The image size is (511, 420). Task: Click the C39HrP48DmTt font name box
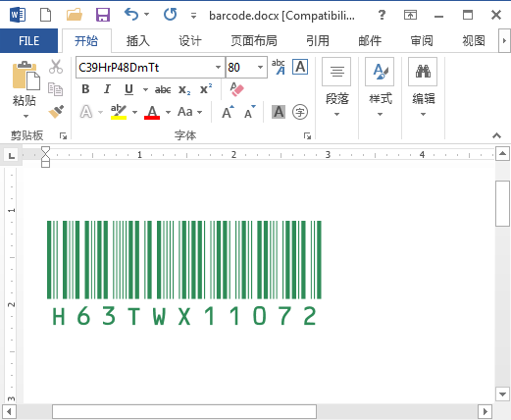click(x=145, y=68)
